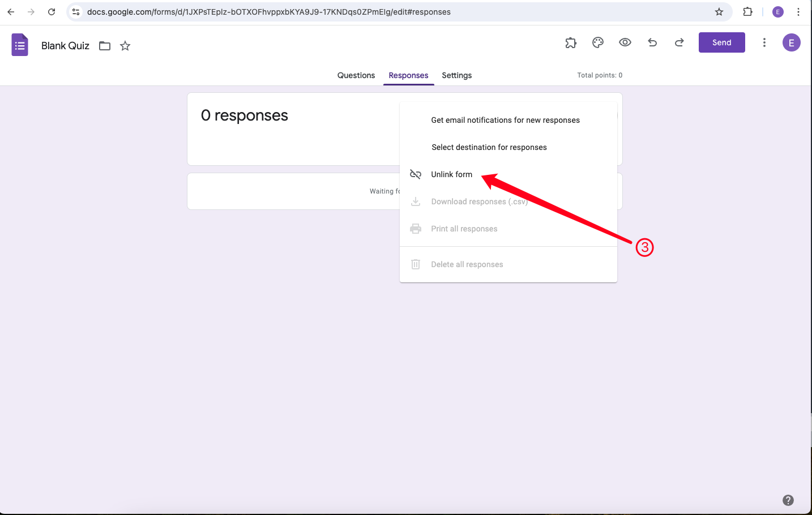Open the account avatar menu
The height and width of the screenshot is (515, 812).
791,42
